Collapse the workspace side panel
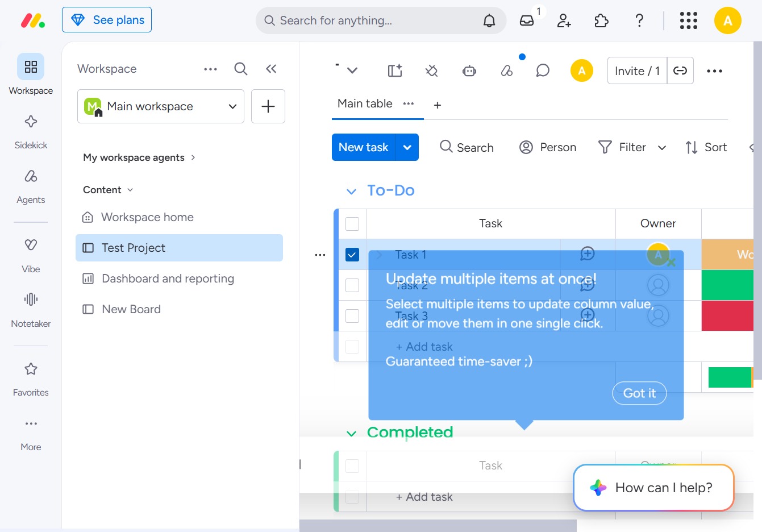Image resolution: width=762 pixels, height=532 pixels. (271, 69)
